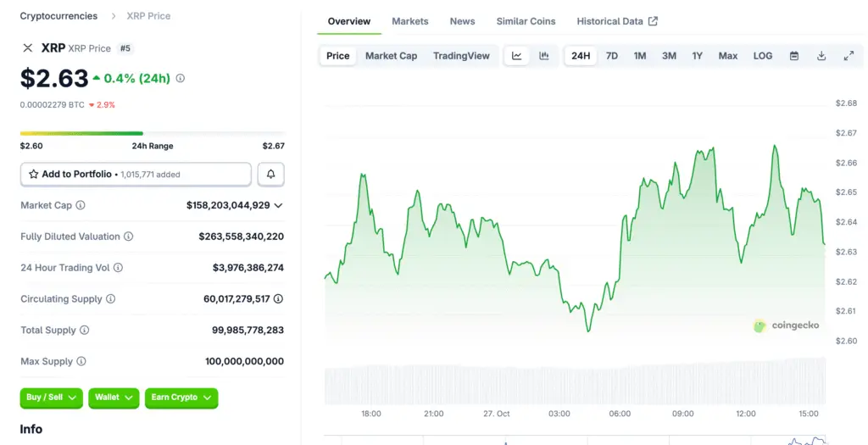The width and height of the screenshot is (868, 445).
Task: Click the Market Cap info icon
Action: coord(81,205)
